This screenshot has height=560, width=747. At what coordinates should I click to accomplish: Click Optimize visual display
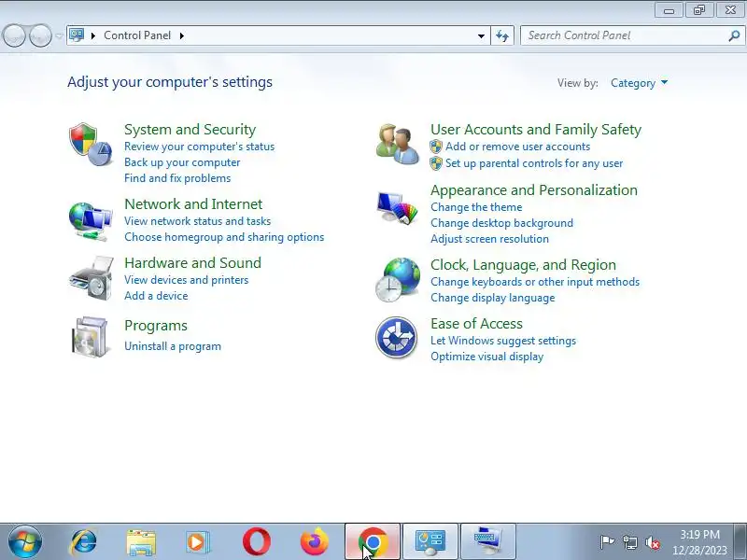coord(486,357)
